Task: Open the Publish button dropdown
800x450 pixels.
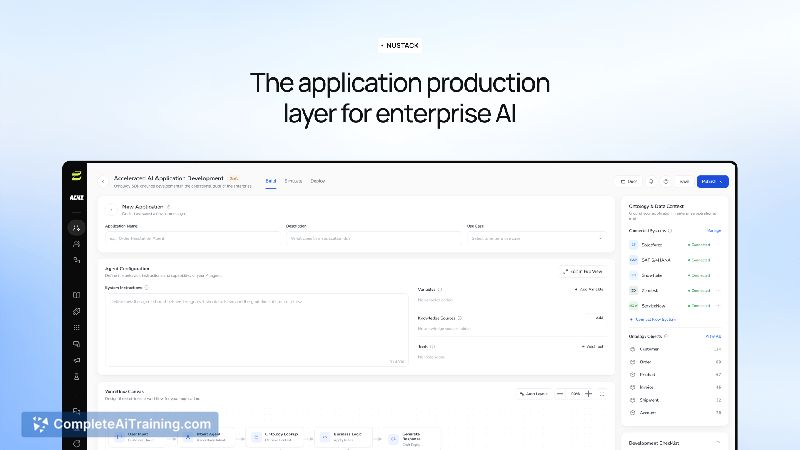Action: [721, 182]
